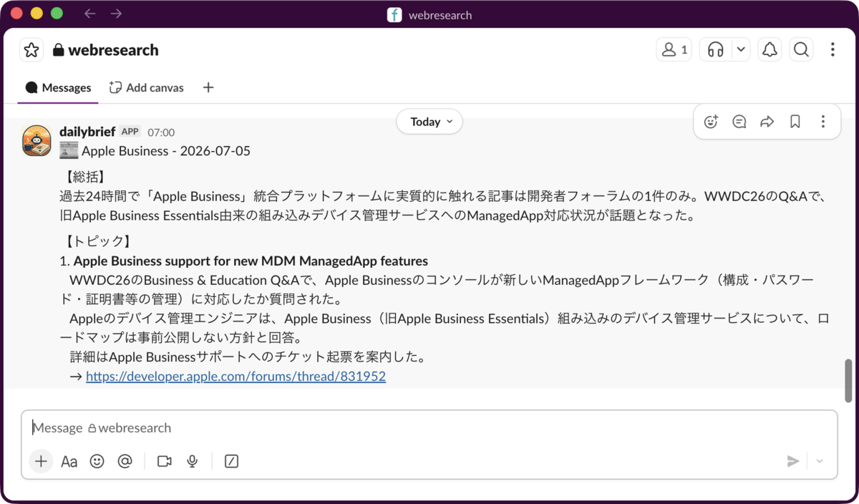The width and height of the screenshot is (859, 504).
Task: Open dailybrief sender name profile
Action: (x=87, y=132)
